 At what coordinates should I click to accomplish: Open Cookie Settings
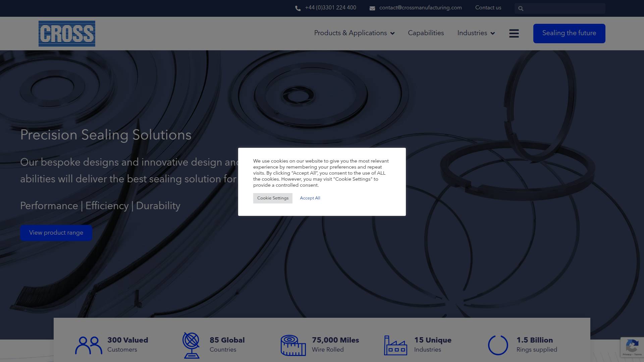(x=273, y=198)
